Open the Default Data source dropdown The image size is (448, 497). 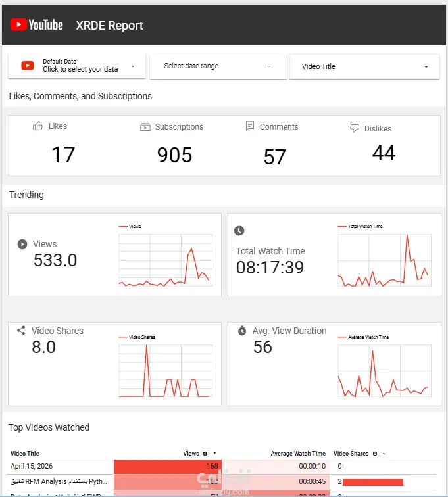[77, 66]
